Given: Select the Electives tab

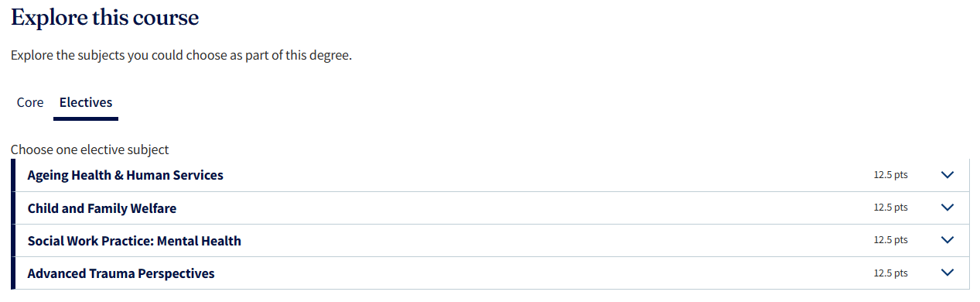Looking at the screenshot, I should tap(86, 102).
